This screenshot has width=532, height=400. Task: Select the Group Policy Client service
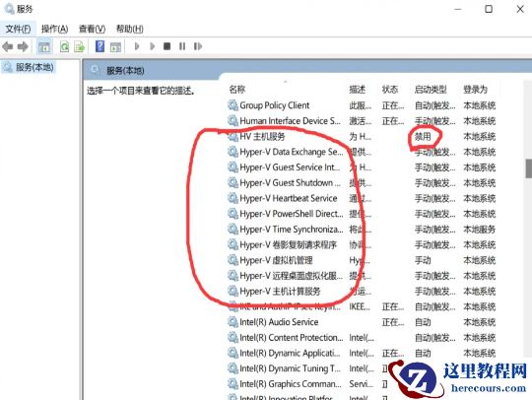[362, 105]
